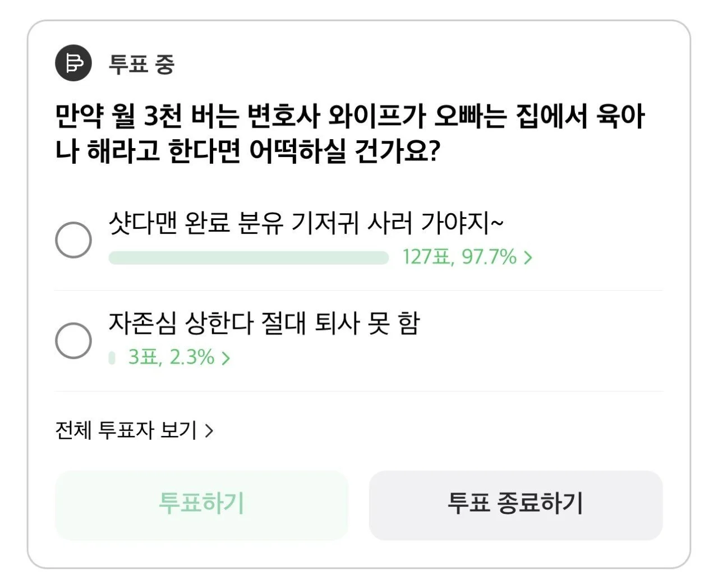The height and width of the screenshot is (588, 718).
Task: Click the long green 97.7% progress bar
Action: tap(248, 258)
